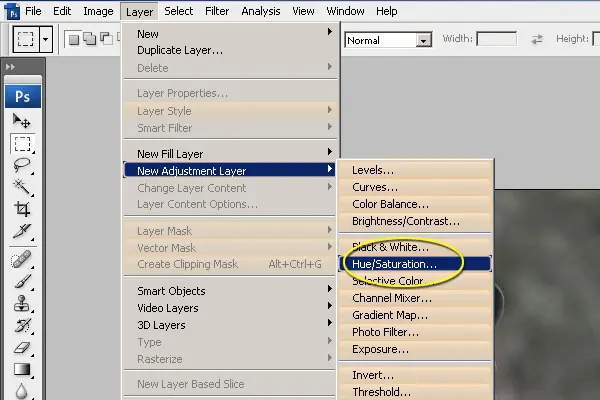Choose Gradient Map… adjustment layer
The height and width of the screenshot is (400, 600).
[415, 315]
